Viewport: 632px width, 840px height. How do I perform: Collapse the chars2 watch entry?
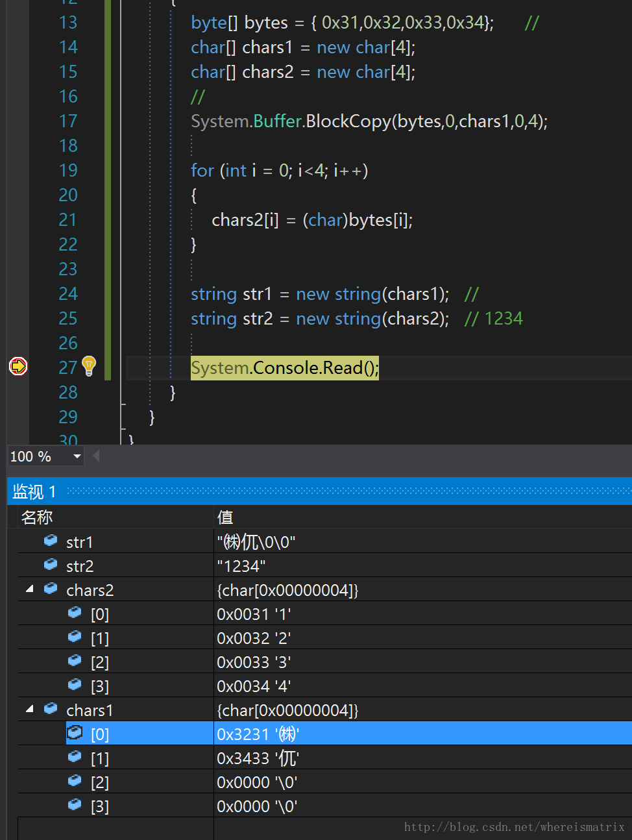point(30,589)
